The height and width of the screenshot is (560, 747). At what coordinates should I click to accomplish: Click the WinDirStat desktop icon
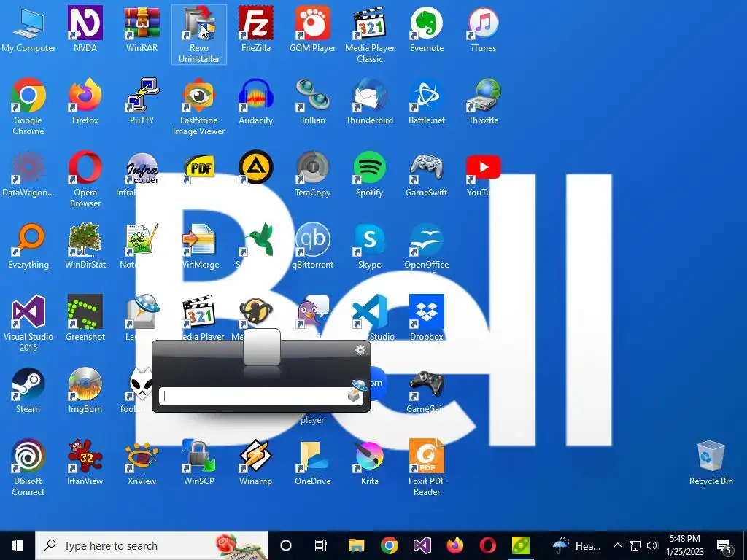[x=85, y=246]
